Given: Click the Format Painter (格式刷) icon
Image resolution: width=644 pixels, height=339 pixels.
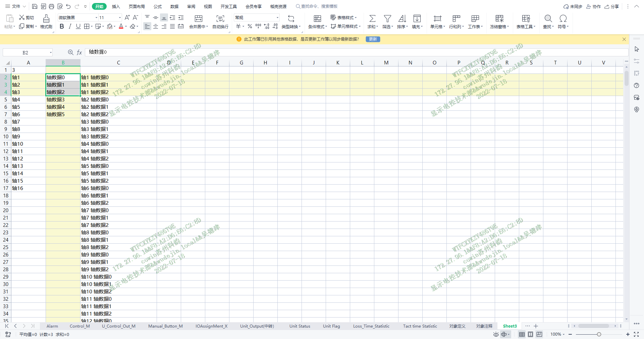Looking at the screenshot, I should point(46,19).
